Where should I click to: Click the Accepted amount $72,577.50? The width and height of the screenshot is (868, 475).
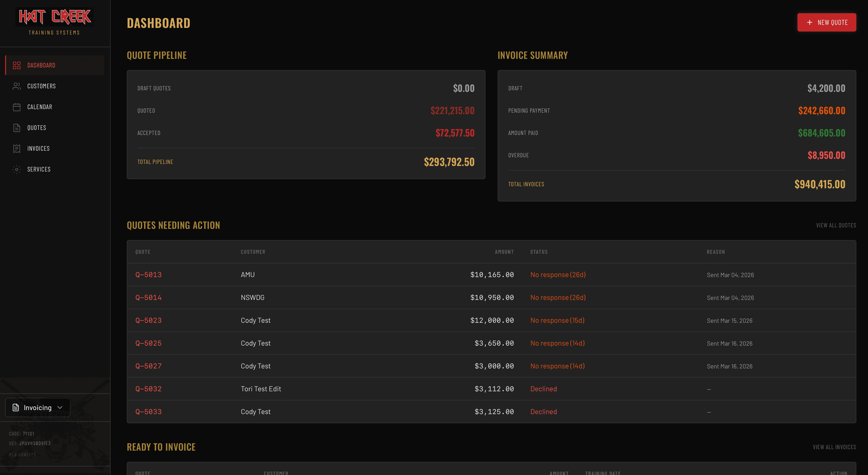455,133
